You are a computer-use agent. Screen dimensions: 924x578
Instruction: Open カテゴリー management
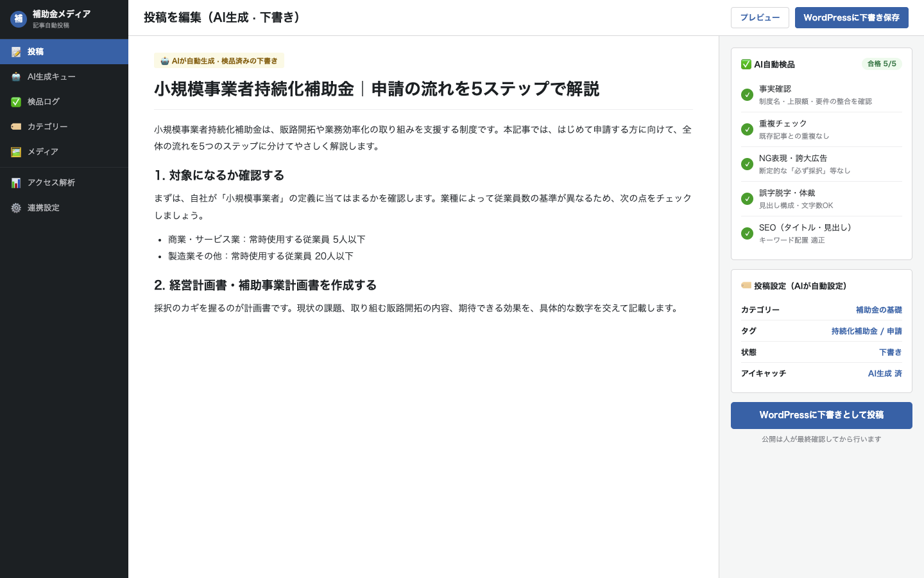[x=64, y=127]
